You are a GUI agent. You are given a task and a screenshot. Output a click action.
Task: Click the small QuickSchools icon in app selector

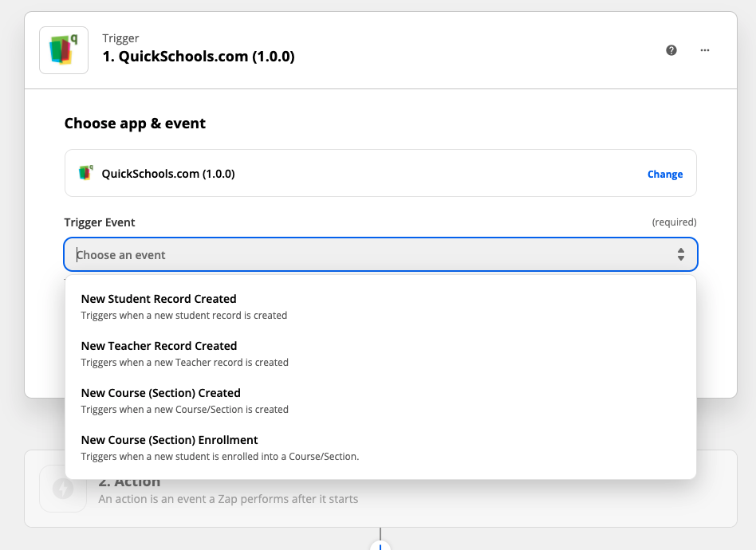pyautogui.click(x=86, y=173)
